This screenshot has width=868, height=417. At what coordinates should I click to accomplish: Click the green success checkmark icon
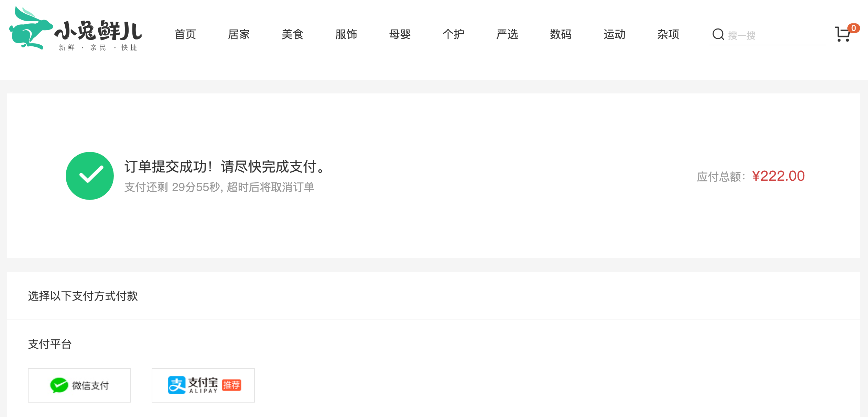pyautogui.click(x=90, y=176)
